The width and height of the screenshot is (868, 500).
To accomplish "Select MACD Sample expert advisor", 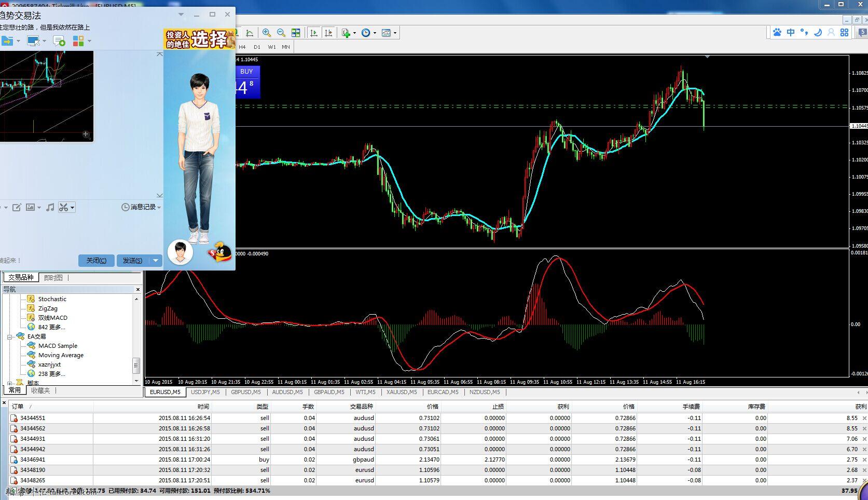I will point(58,346).
